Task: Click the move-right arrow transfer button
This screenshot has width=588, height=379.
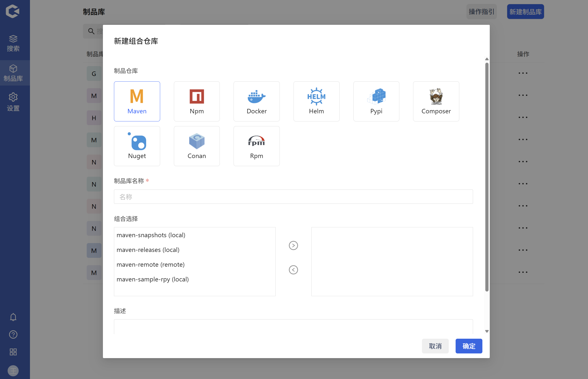Action: pyautogui.click(x=293, y=245)
